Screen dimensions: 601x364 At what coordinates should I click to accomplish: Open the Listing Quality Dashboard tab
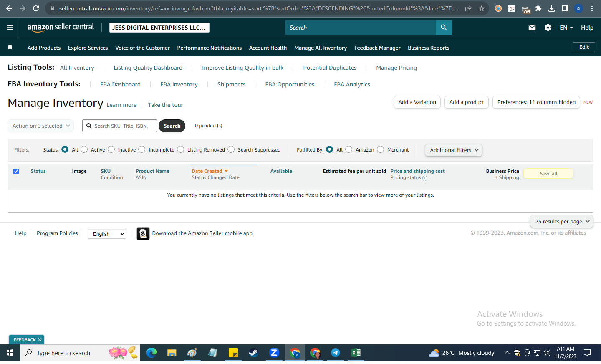pyautogui.click(x=148, y=68)
